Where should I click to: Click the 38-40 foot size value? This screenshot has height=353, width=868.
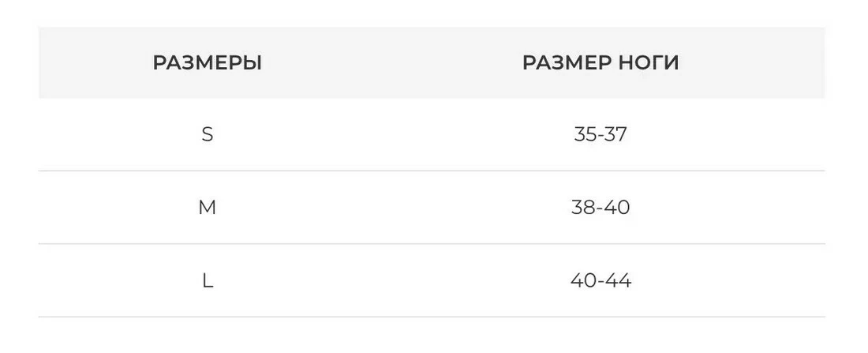pos(600,208)
